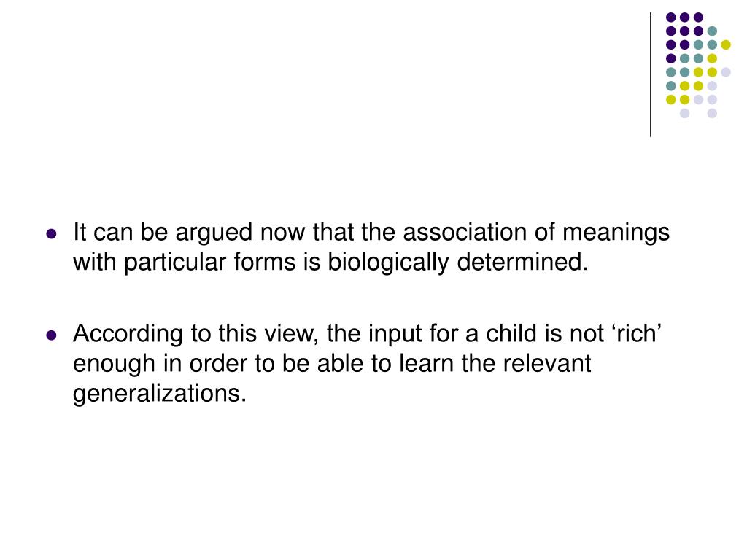Click the first purple bullet point
The height and width of the screenshot is (560, 747).
click(x=52, y=234)
